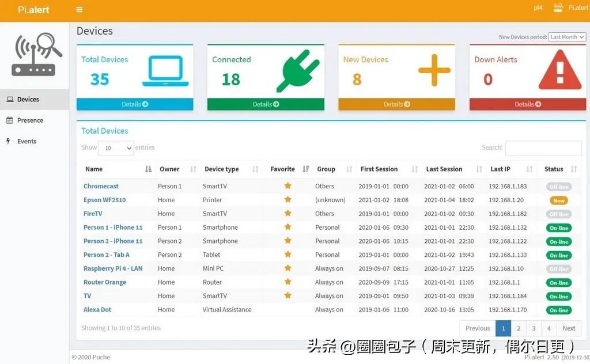This screenshot has height=364, width=590.
Task: Sort table by Last Session column
Action: 454,169
